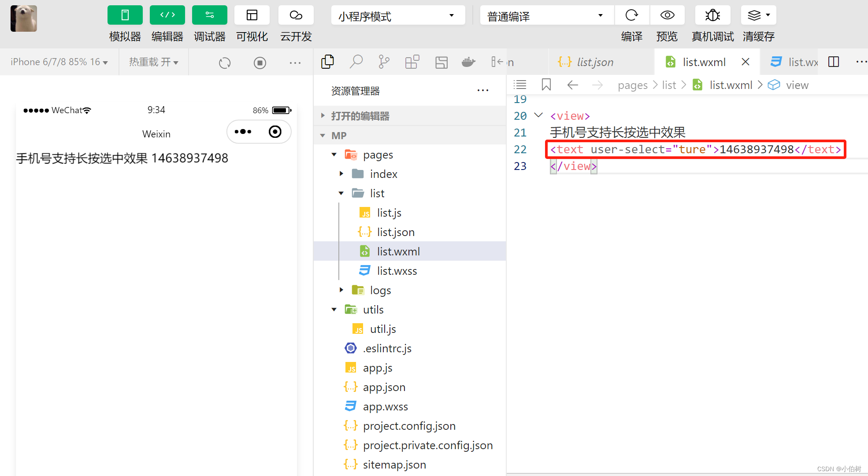Switch to the list.json tab
Image resolution: width=868 pixels, height=476 pixels.
594,62
